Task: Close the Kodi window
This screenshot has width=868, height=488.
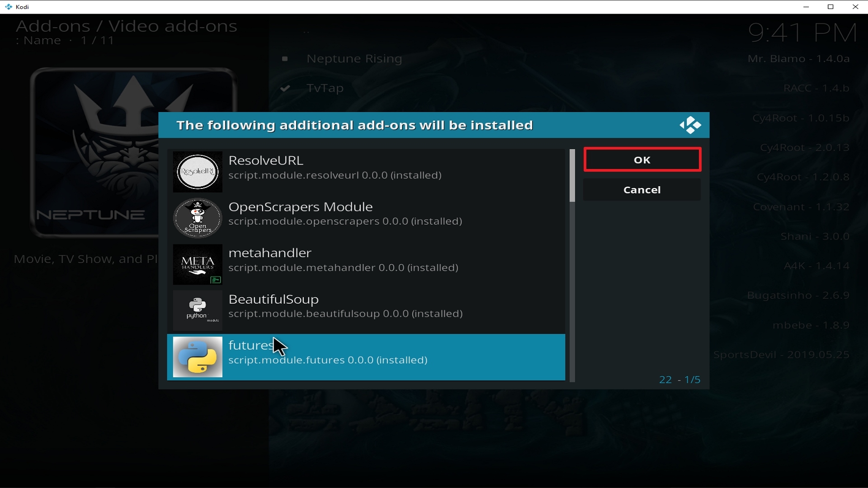Action: pyautogui.click(x=855, y=7)
